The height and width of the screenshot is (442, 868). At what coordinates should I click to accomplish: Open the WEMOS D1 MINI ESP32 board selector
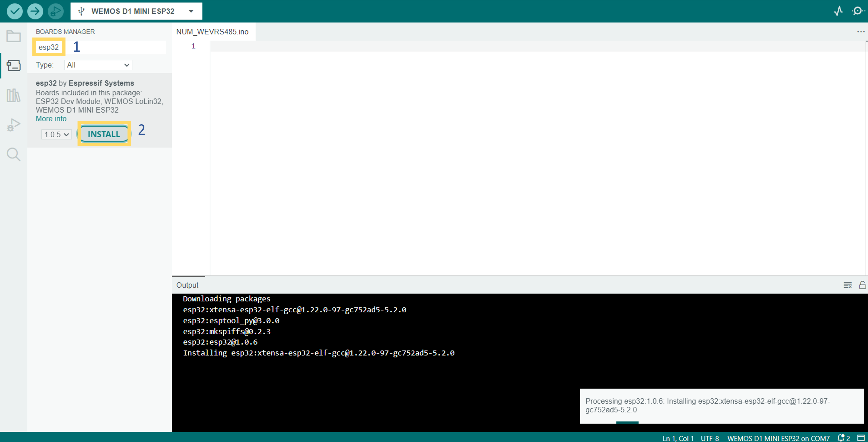coord(136,11)
